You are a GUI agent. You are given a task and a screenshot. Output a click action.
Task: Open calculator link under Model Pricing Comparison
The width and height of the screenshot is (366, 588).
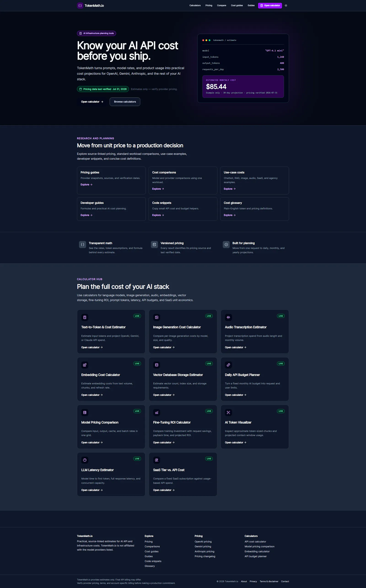click(92, 443)
